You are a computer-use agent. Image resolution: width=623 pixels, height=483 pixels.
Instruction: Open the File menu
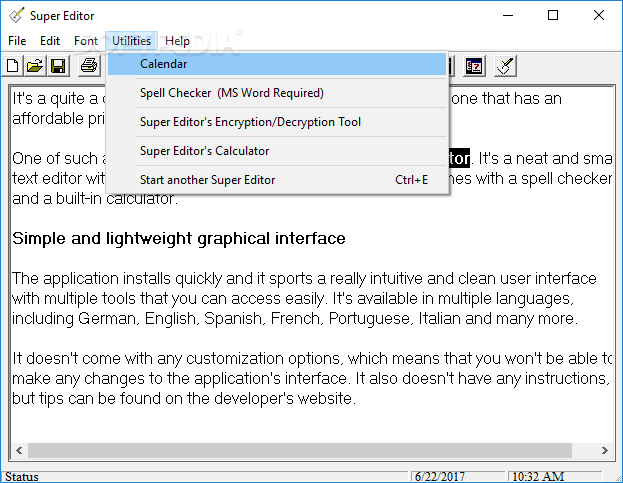(17, 41)
